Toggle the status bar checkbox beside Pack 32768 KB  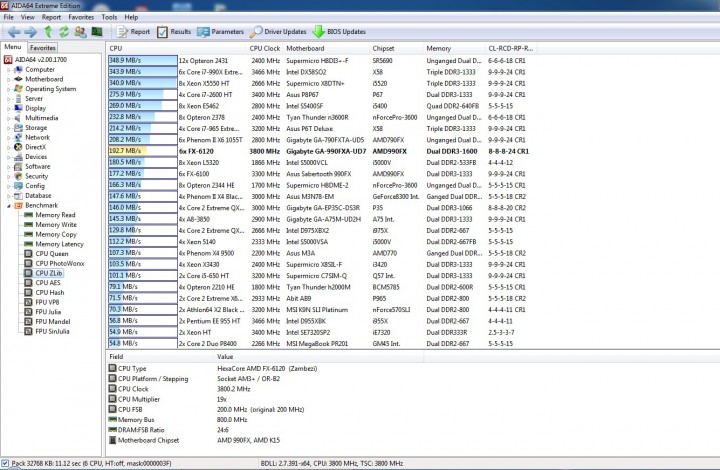[5, 463]
